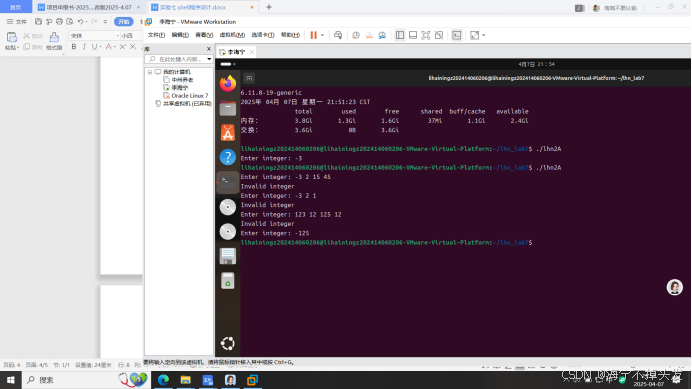This screenshot has width=692, height=389.
Task: Open dropdown arrow beside the pause button
Action: click(323, 35)
